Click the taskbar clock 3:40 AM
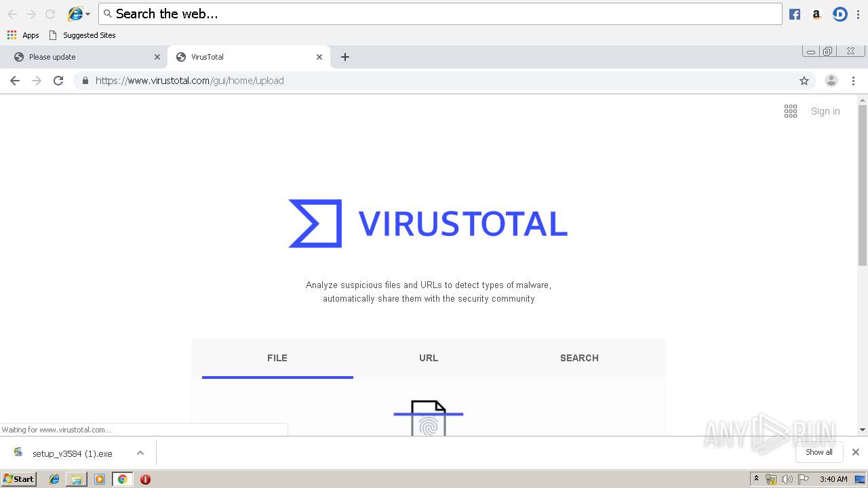This screenshot has height=488, width=868. coord(833,479)
